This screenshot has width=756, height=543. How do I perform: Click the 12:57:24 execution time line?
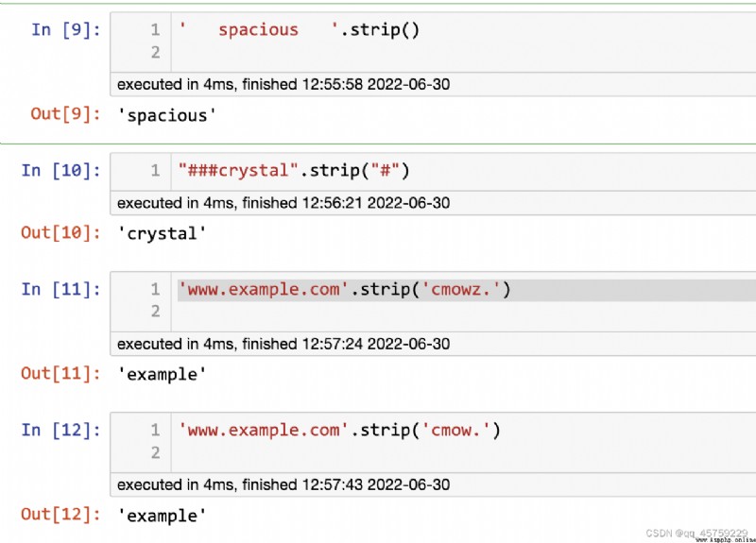283,344
